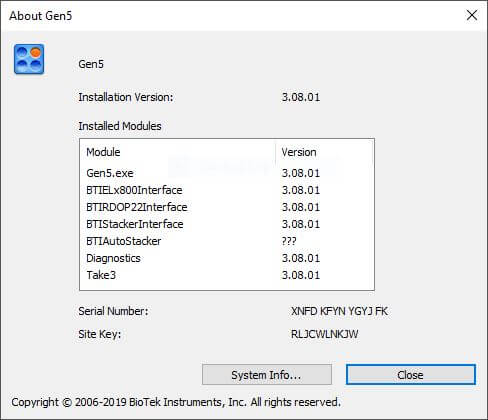
Task: Select the Take3 module row
Action: 227,275
